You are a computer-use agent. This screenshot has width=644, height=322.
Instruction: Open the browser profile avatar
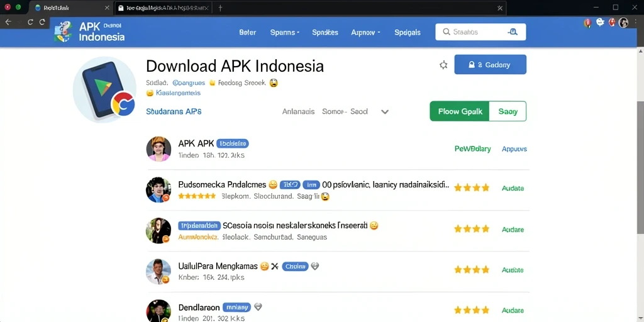click(x=623, y=23)
